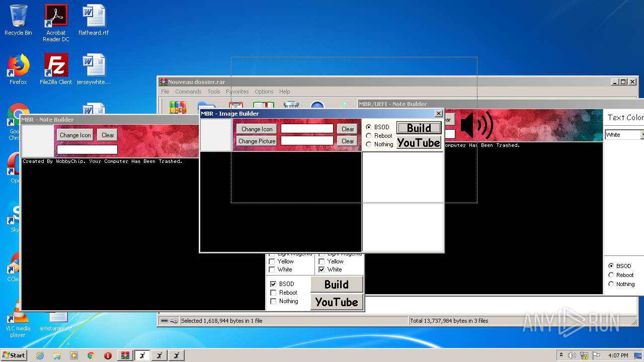The image size is (644, 362).
Task: Click Change Icon in Image Builder
Action: point(257,129)
